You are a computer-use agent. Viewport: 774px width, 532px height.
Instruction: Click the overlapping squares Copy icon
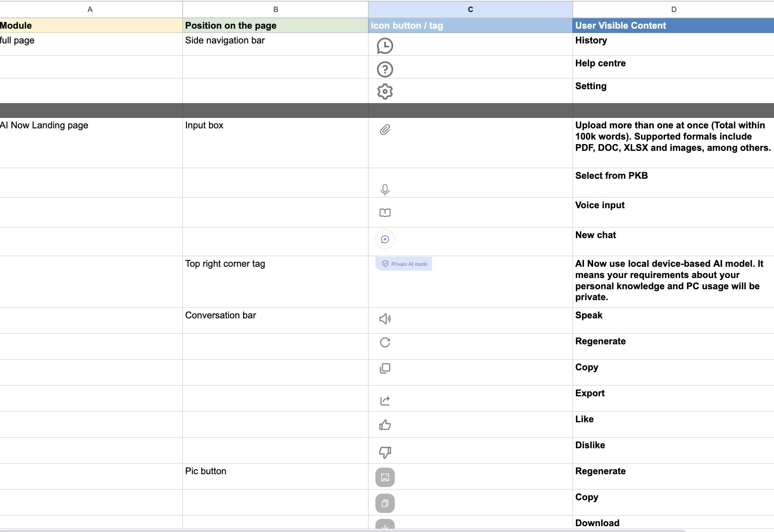[385, 368]
